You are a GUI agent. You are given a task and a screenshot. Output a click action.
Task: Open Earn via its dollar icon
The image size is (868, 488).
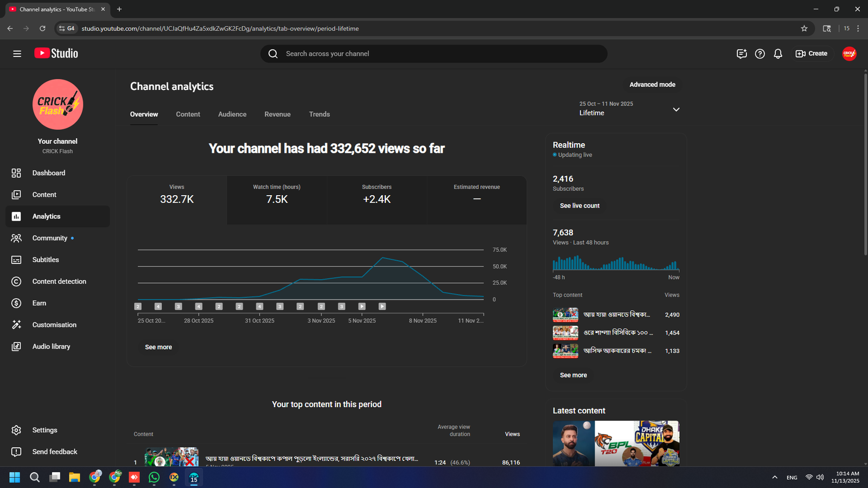pyautogui.click(x=16, y=303)
